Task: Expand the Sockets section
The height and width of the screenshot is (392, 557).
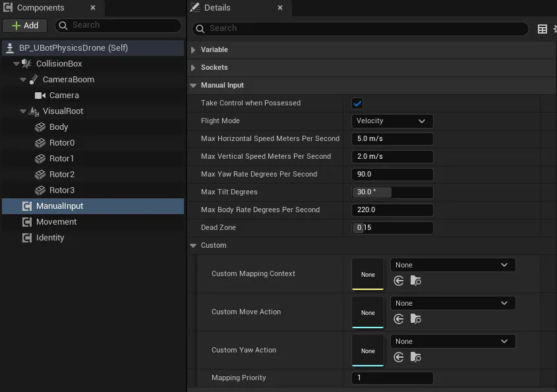Action: [193, 68]
